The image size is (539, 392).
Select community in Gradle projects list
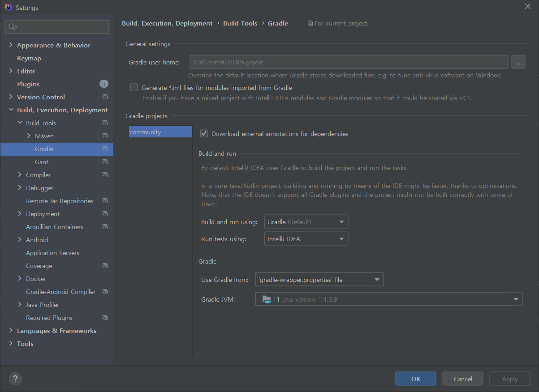coord(160,132)
